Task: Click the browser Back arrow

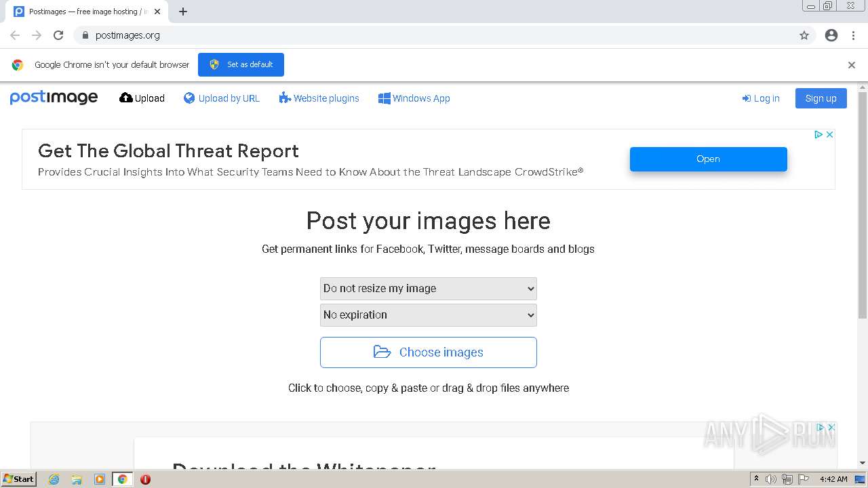Action: [15, 35]
